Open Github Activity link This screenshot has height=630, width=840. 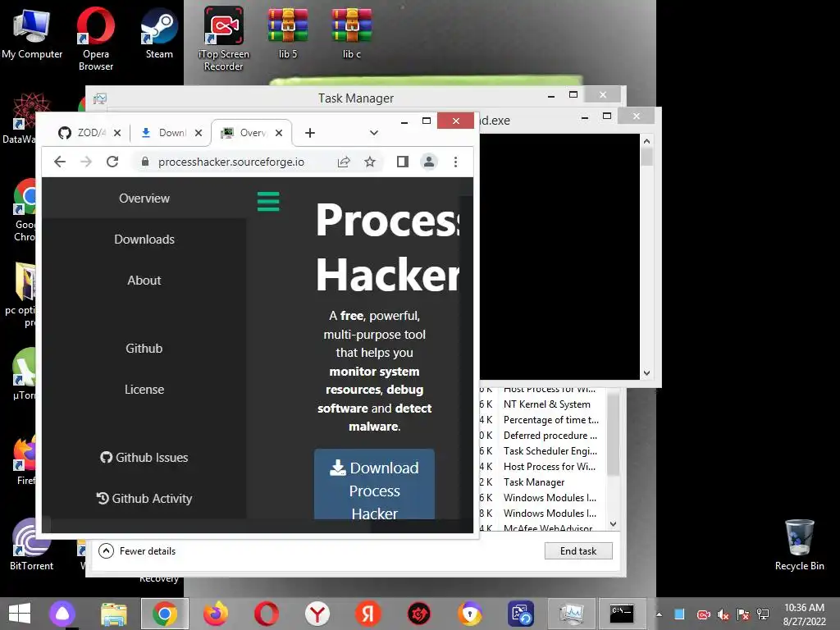coord(144,499)
